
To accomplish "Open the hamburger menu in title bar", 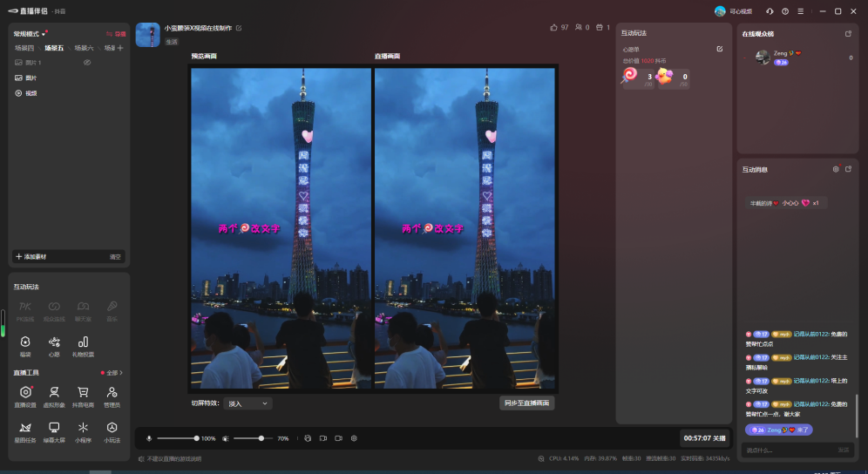I will pyautogui.click(x=801, y=11).
